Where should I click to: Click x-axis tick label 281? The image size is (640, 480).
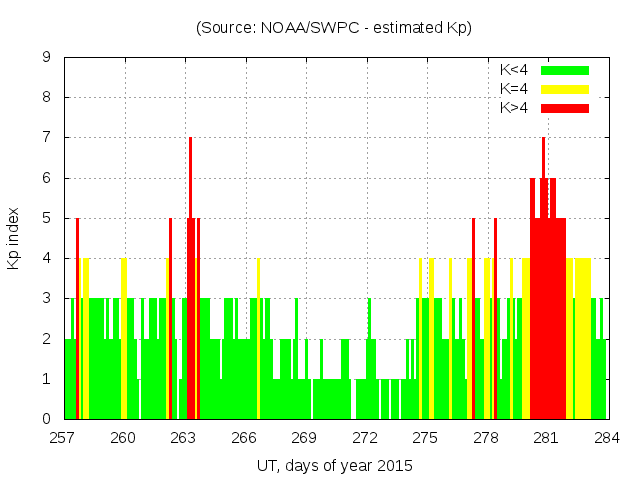point(546,437)
